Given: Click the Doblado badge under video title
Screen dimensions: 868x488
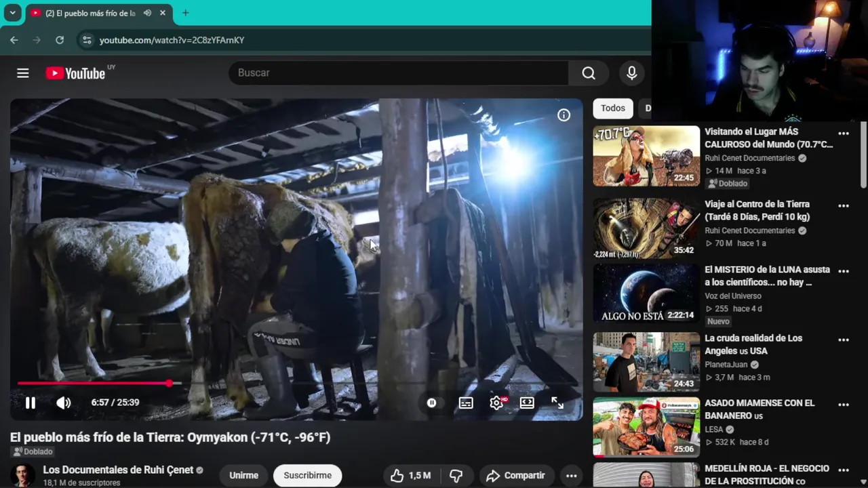Looking at the screenshot, I should point(32,452).
